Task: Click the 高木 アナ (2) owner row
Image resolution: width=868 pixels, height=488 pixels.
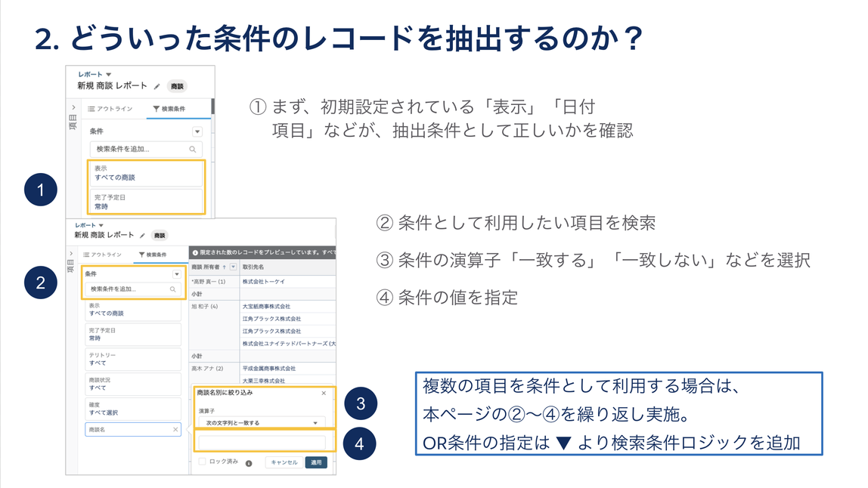Action: click(x=207, y=369)
